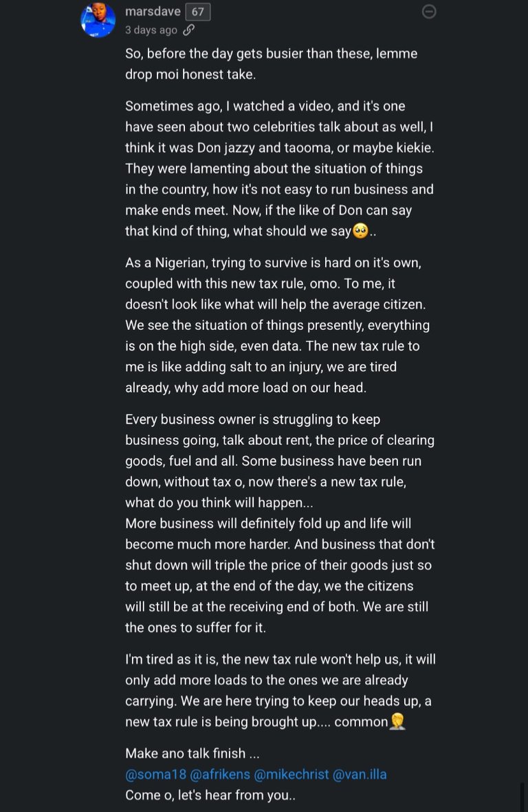Open the marsdave username link

(x=153, y=12)
